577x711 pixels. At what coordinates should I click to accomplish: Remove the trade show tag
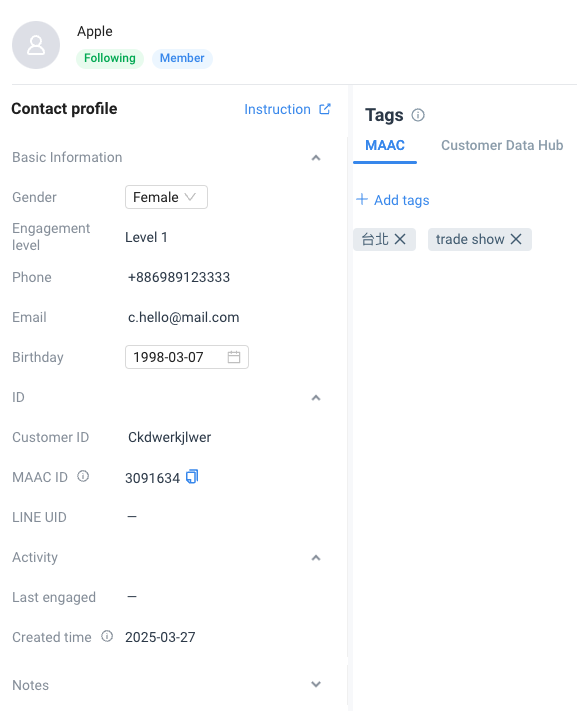[x=516, y=239]
